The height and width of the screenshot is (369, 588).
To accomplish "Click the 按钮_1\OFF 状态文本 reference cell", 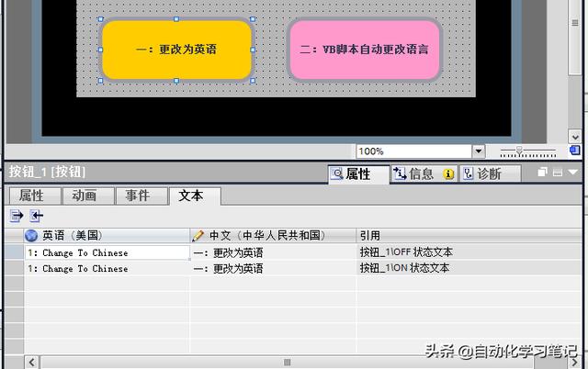I will 469,252.
